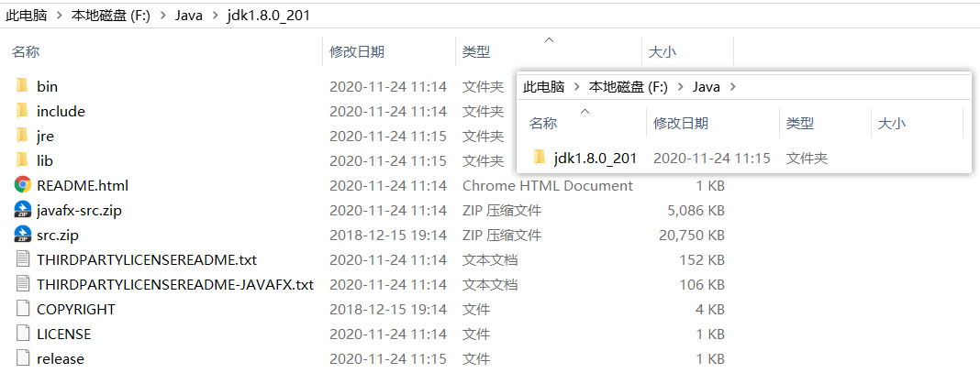Expand chevron after Java in Java window

point(732,87)
